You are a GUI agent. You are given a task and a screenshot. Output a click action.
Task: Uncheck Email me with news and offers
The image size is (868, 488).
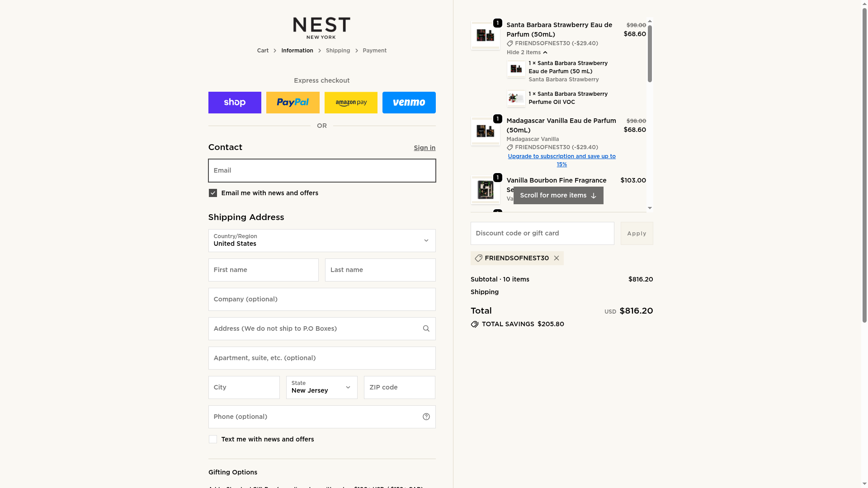tap(213, 193)
